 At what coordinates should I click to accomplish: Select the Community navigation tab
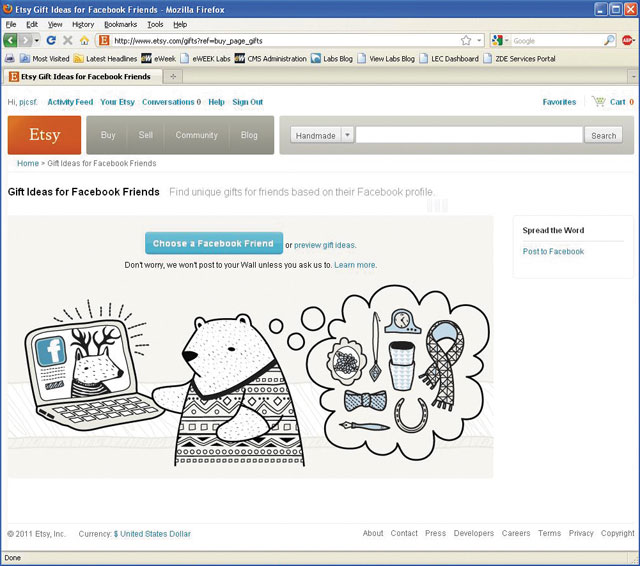click(196, 135)
